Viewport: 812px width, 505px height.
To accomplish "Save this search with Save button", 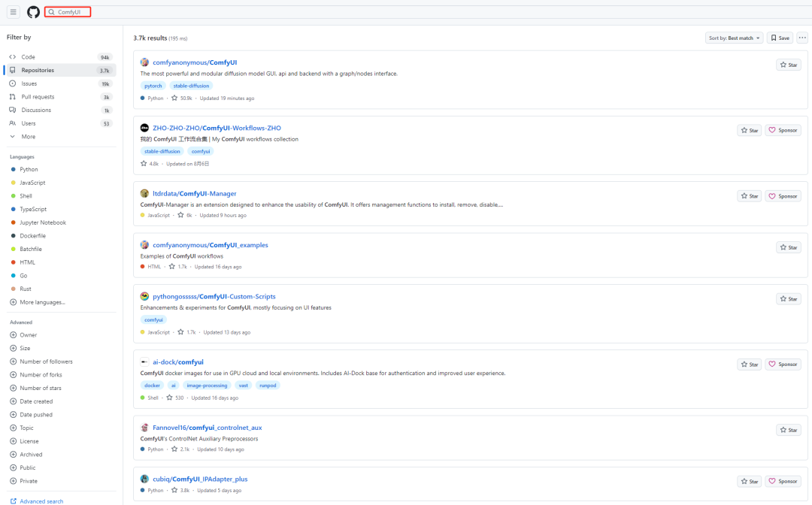I will click(x=780, y=38).
